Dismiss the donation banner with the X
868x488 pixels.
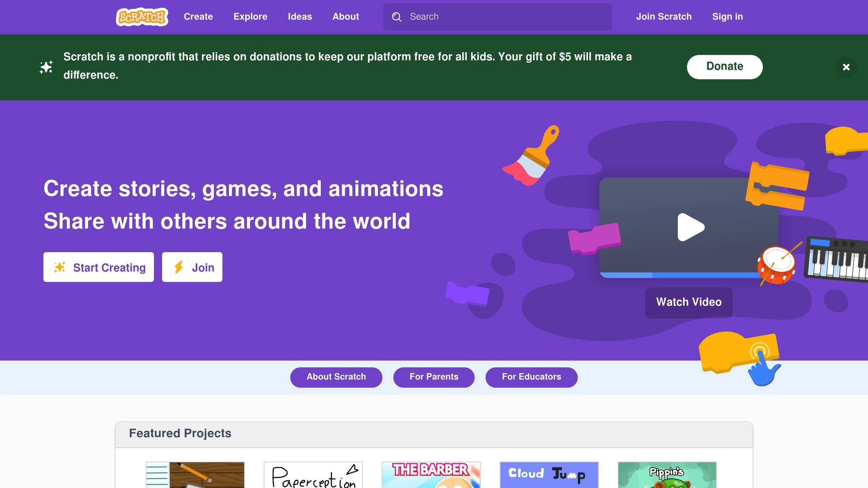pyautogui.click(x=846, y=67)
